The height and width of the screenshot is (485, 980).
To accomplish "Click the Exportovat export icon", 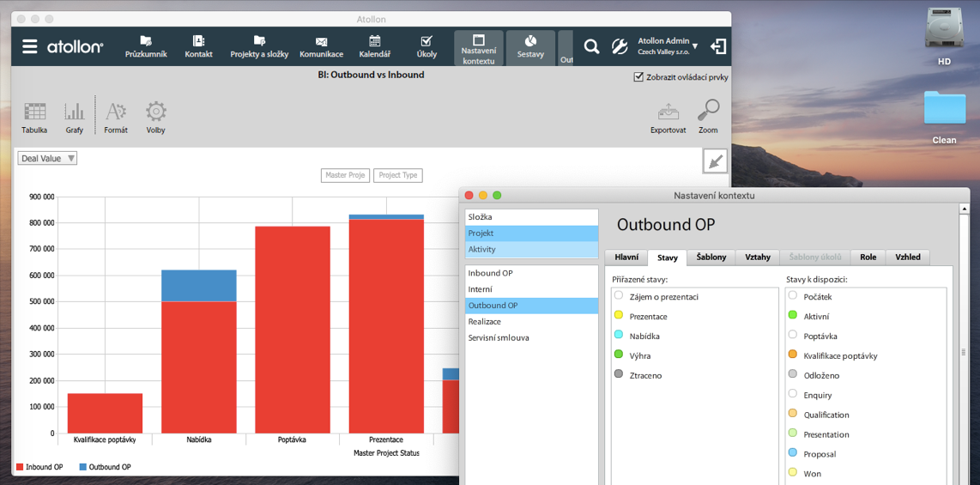I will 668,117.
